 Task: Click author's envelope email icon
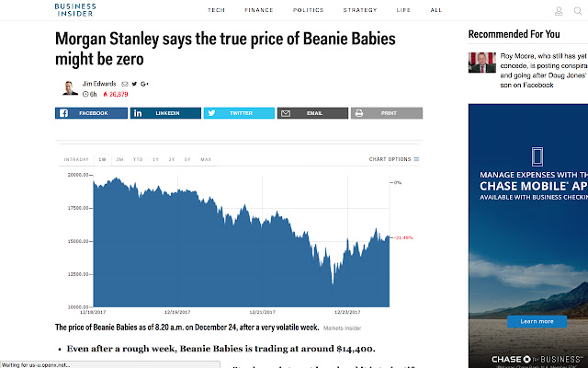click(125, 84)
